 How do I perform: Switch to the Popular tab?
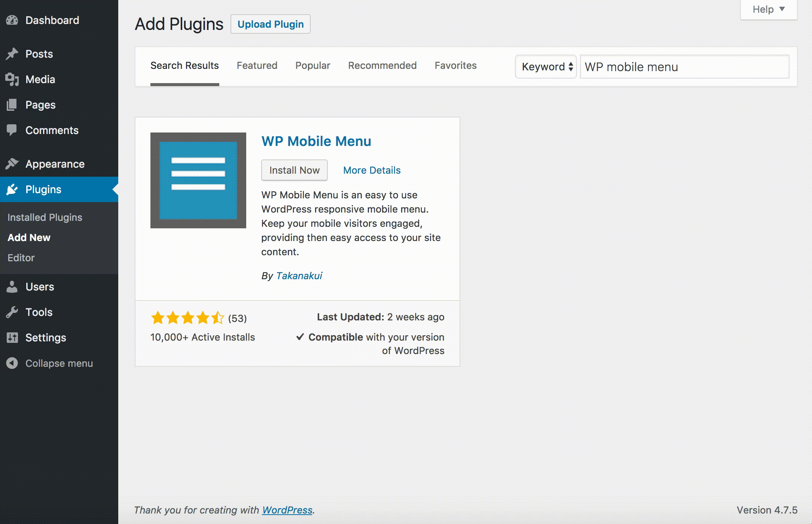point(313,66)
